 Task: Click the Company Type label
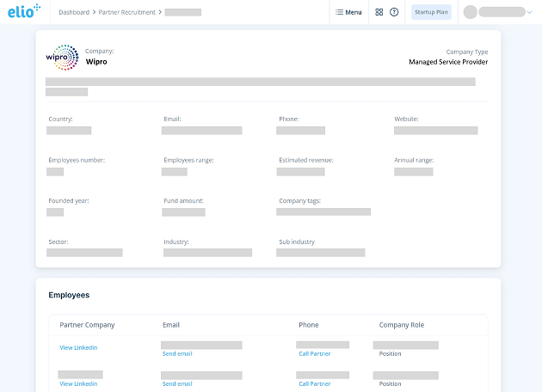(x=467, y=52)
